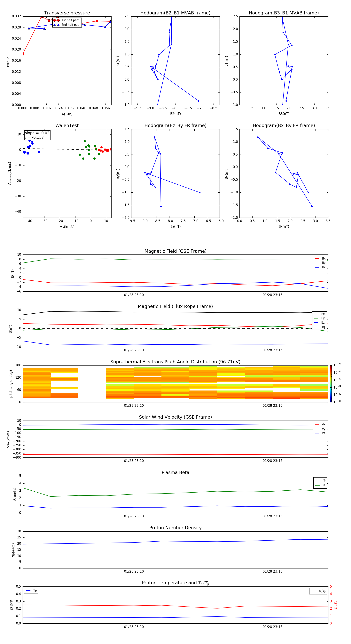Select '2nd half path' legend entry
The height and width of the screenshot is (644, 351).
(x=67, y=25)
